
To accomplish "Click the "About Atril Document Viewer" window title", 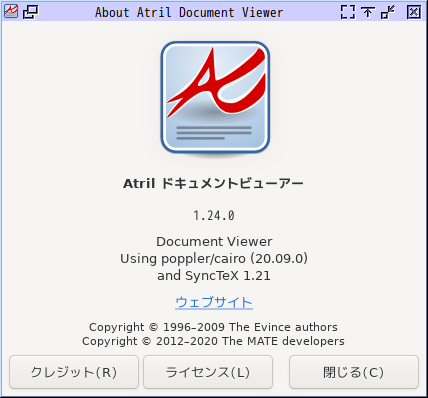I will click(189, 12).
